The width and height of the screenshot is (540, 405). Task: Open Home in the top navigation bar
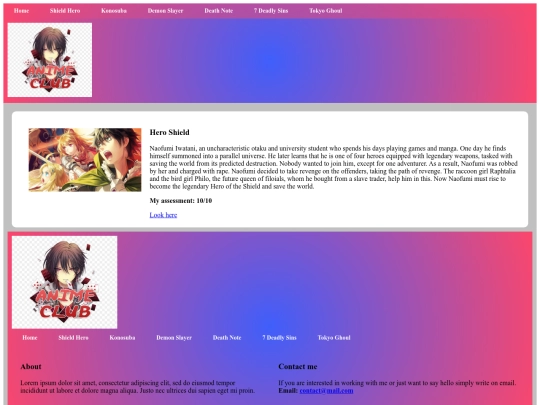click(x=21, y=11)
